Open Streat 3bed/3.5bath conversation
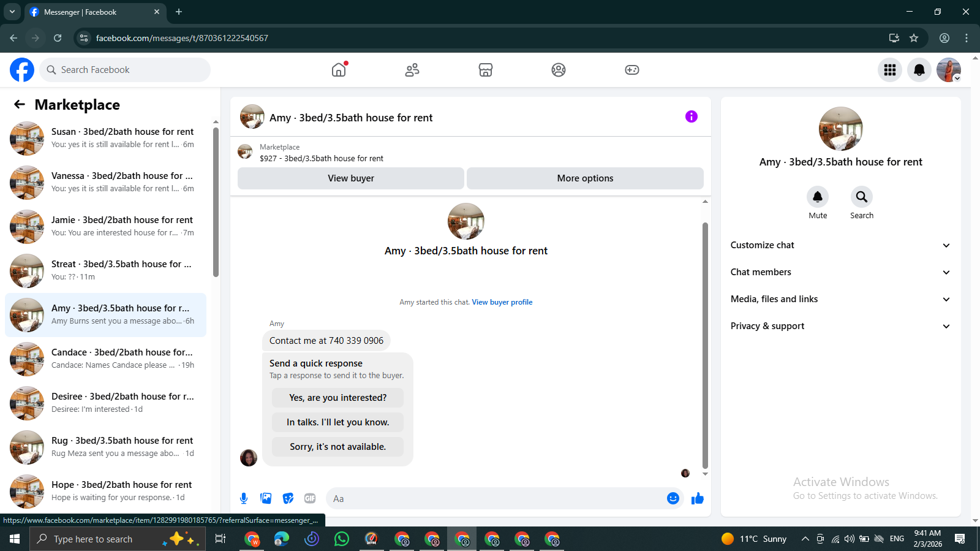 coord(106,271)
